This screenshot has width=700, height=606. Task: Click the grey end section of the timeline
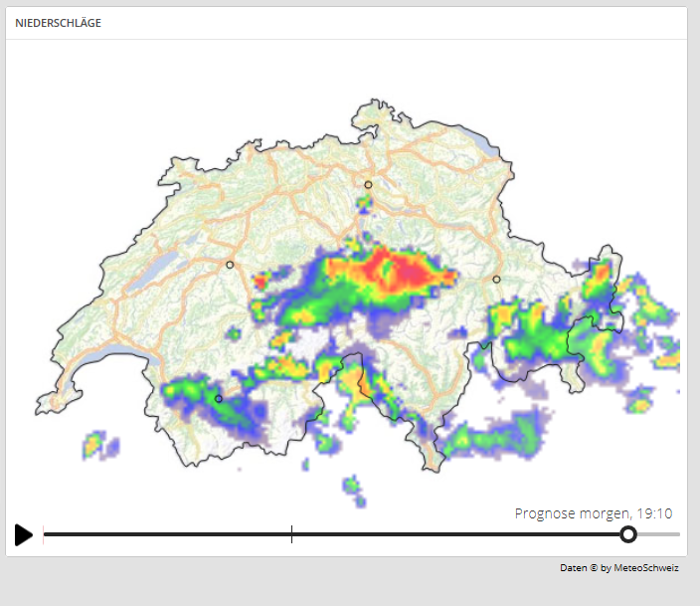point(658,534)
